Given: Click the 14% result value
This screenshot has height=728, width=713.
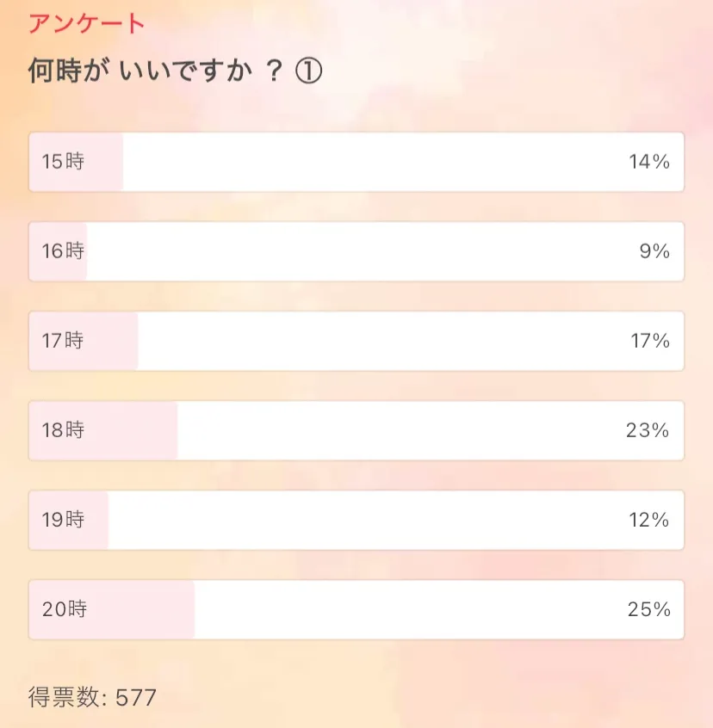Looking at the screenshot, I should 648,162.
